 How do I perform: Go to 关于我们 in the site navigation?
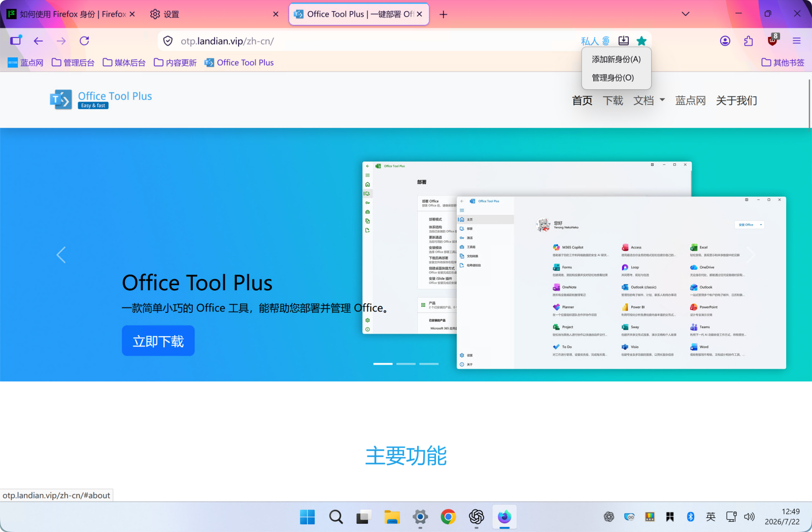coord(736,100)
